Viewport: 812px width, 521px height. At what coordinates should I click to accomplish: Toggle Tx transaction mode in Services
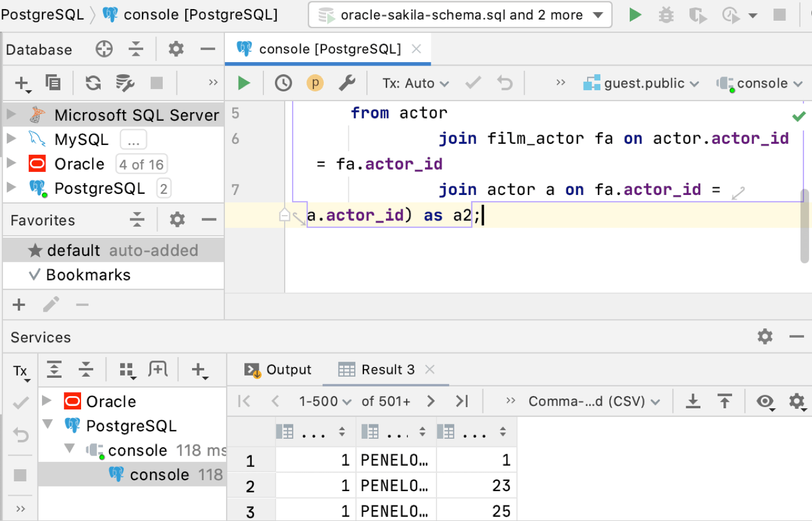pos(21,371)
